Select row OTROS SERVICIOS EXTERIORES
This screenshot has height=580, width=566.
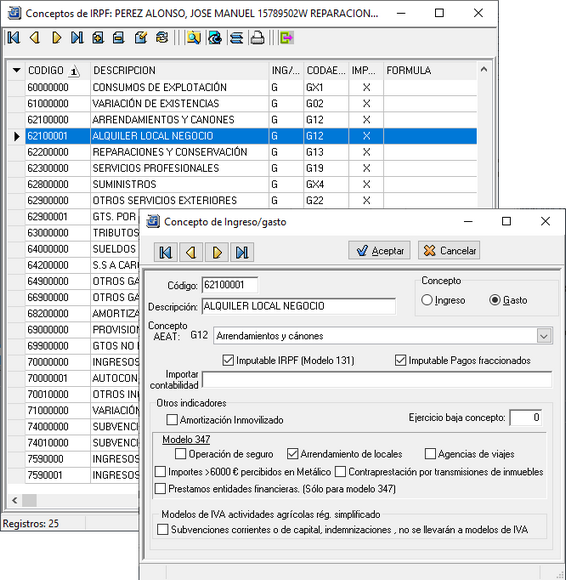(x=251, y=200)
